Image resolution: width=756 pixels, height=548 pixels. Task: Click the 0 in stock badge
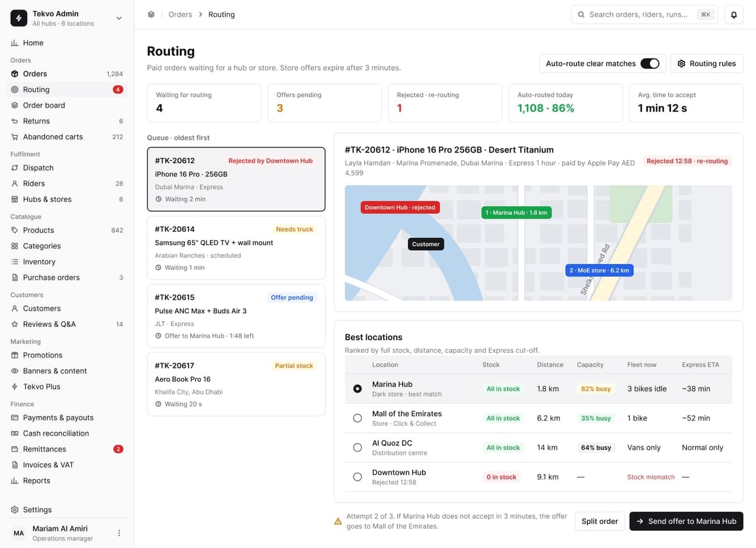tap(501, 477)
